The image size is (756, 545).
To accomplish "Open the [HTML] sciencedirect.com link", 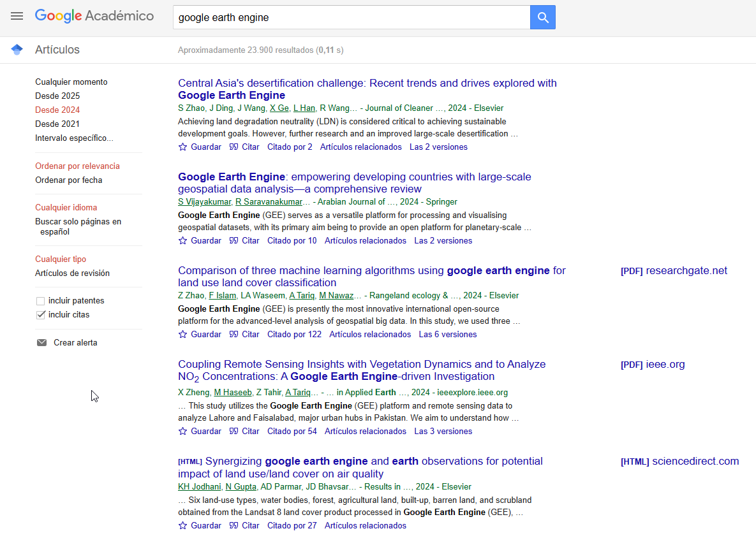I will point(680,461).
